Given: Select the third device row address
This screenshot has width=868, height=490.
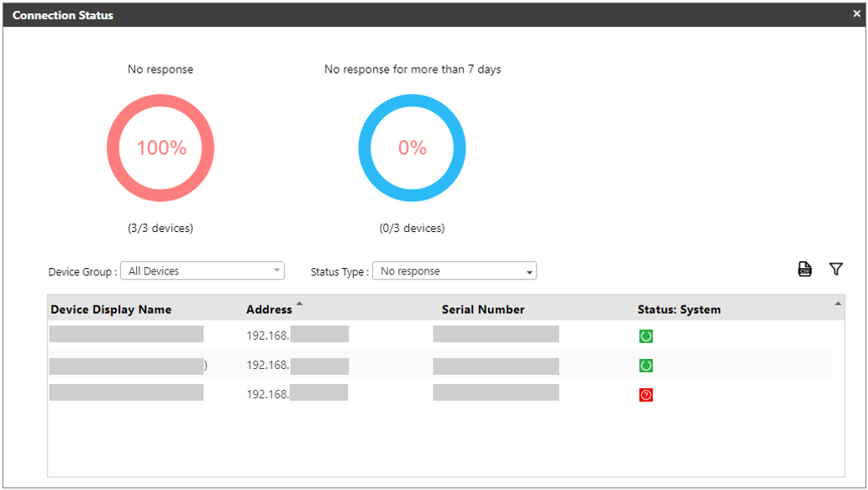Looking at the screenshot, I should (x=267, y=395).
